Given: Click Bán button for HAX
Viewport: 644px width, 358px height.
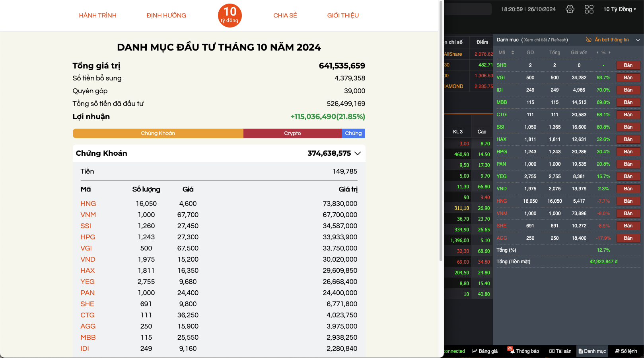Looking at the screenshot, I should click(x=628, y=139).
